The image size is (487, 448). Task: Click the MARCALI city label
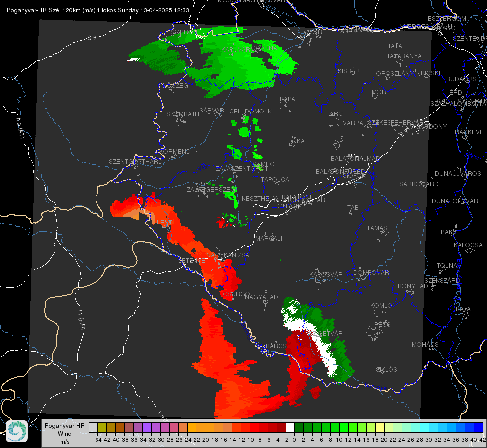click(x=268, y=239)
